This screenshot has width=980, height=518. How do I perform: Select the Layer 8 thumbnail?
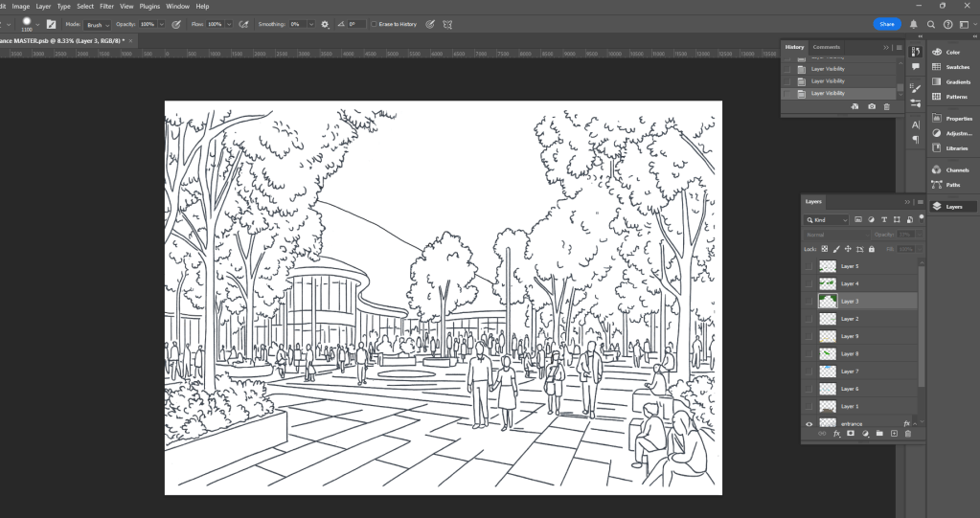[x=828, y=354]
